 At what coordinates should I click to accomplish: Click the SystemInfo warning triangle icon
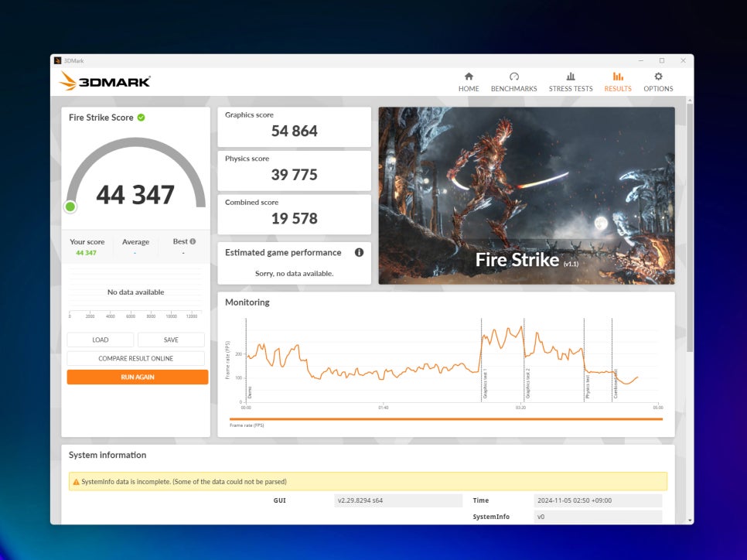pos(76,482)
